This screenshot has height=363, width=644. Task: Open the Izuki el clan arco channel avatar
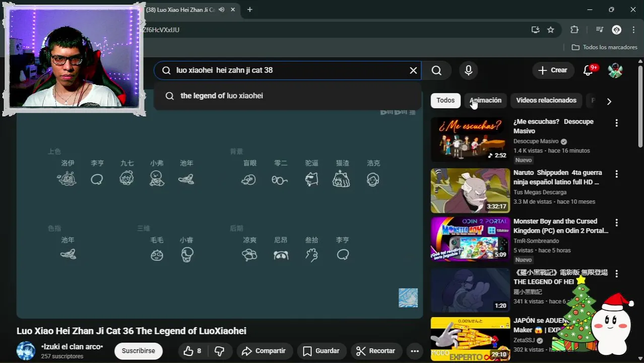26,351
